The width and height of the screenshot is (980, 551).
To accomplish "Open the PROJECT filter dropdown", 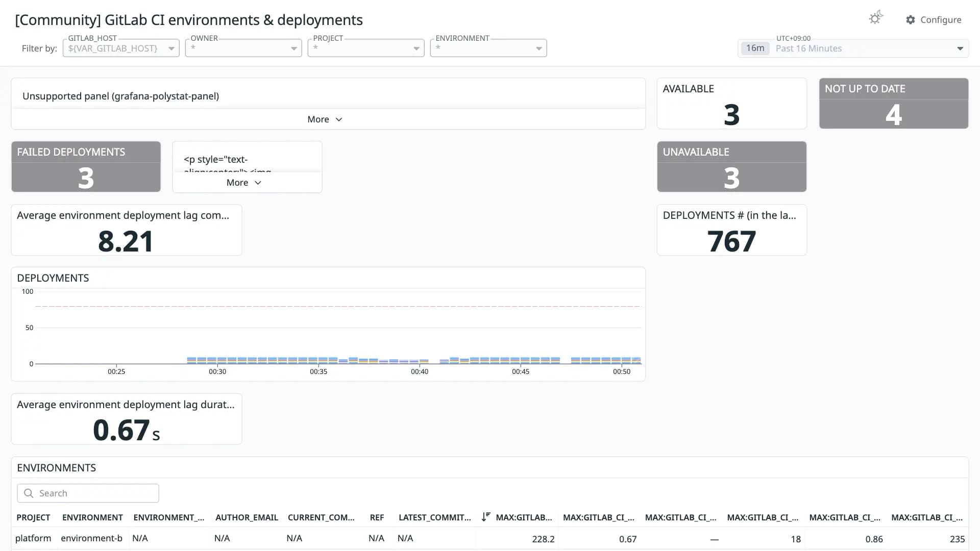I will (366, 48).
